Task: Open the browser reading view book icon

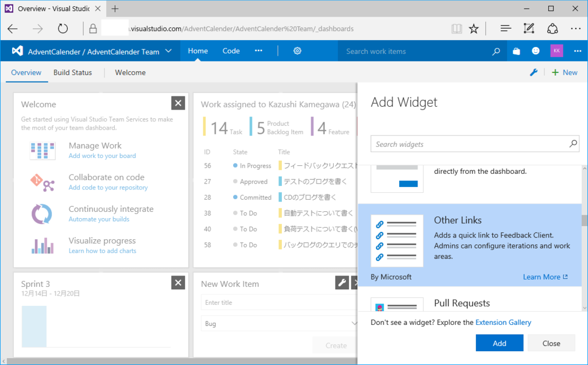Action: (x=457, y=29)
